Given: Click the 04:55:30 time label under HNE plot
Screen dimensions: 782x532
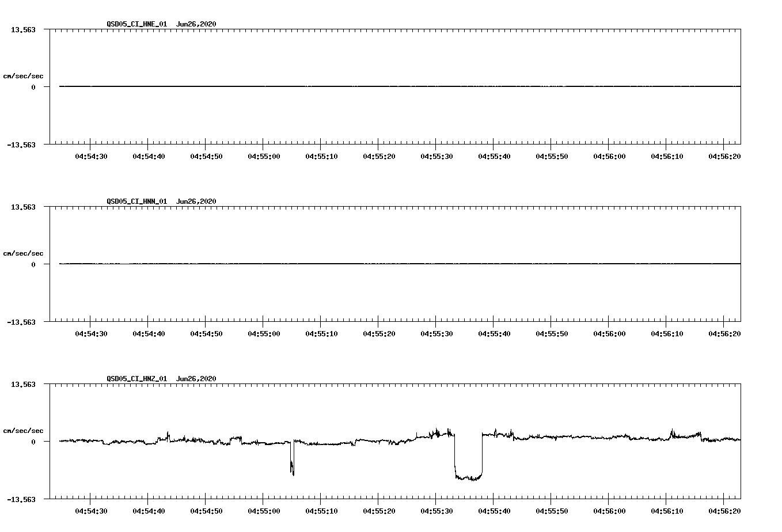Looking at the screenshot, I should click(x=436, y=157).
